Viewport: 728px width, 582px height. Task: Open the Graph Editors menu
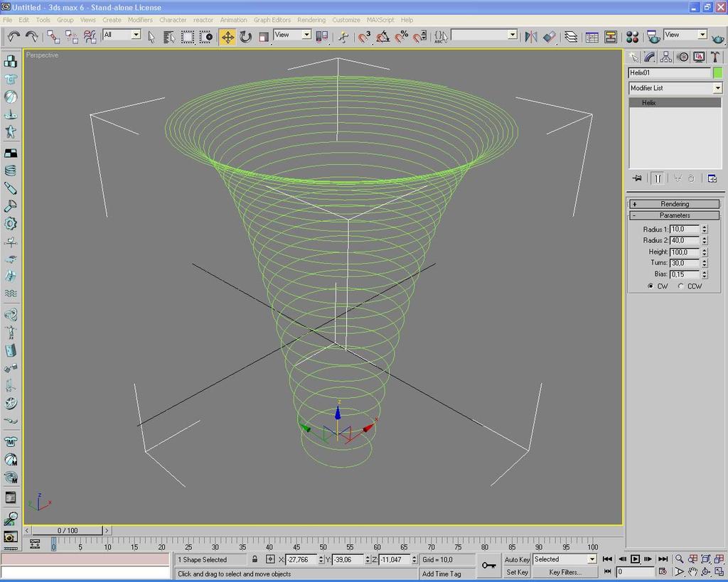272,20
